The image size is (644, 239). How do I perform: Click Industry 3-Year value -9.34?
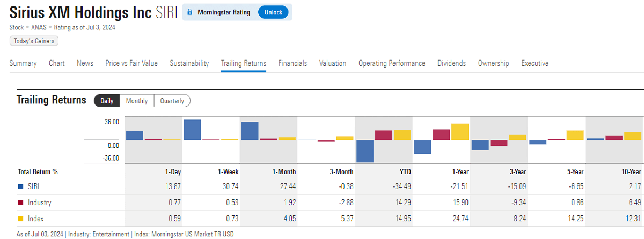tap(518, 203)
